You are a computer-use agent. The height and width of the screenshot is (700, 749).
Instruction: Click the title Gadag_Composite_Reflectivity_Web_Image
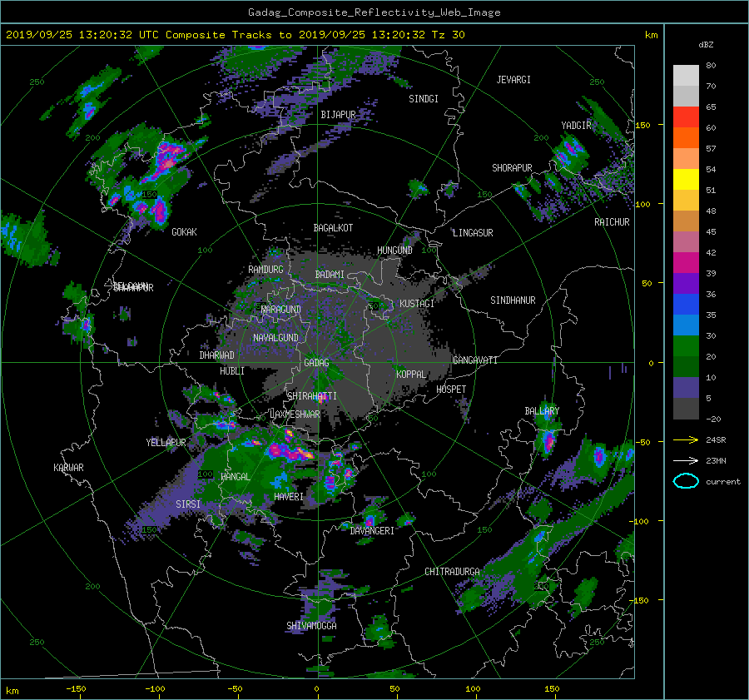[374, 12]
